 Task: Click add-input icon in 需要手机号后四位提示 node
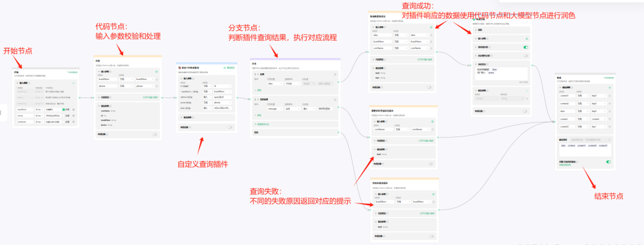(432, 122)
